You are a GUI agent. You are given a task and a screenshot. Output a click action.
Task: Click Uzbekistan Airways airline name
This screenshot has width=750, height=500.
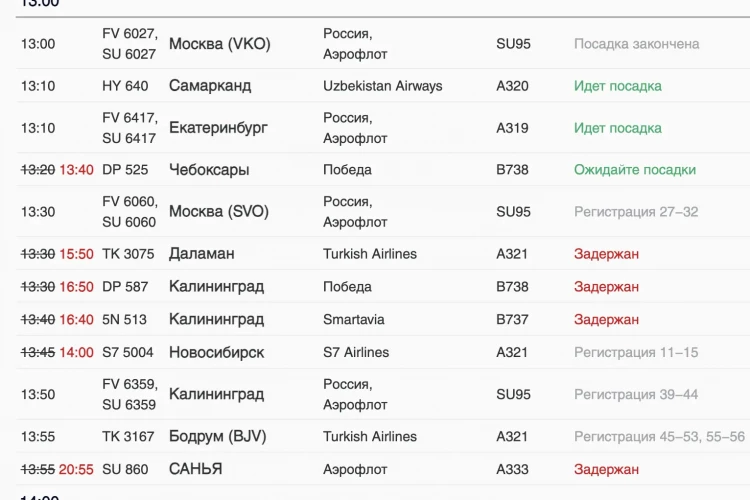click(383, 86)
